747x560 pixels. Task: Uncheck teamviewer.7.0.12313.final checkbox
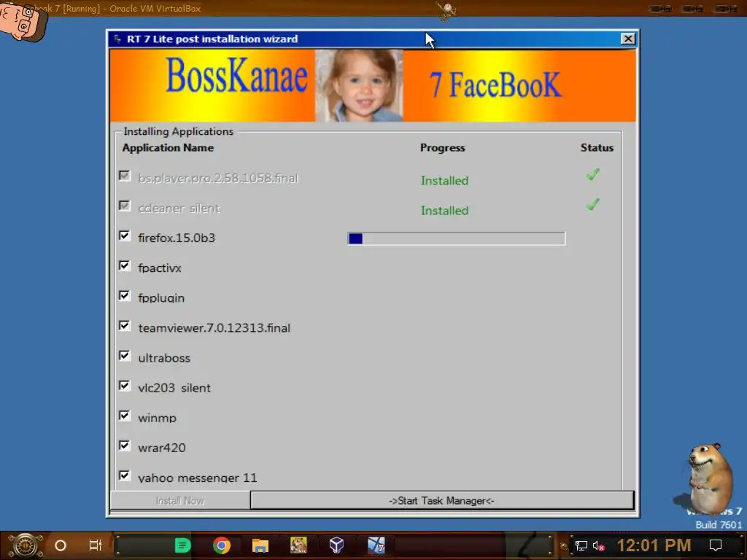[124, 326]
